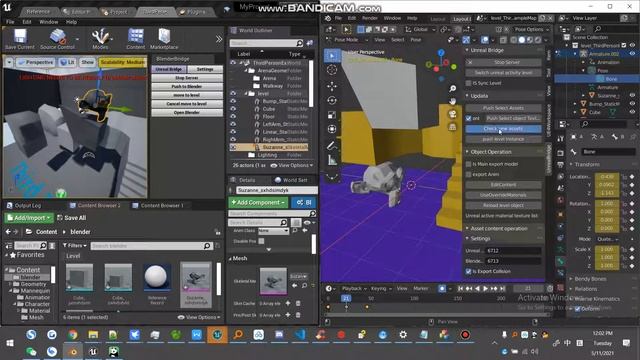Click Check new assets button

coord(503,129)
